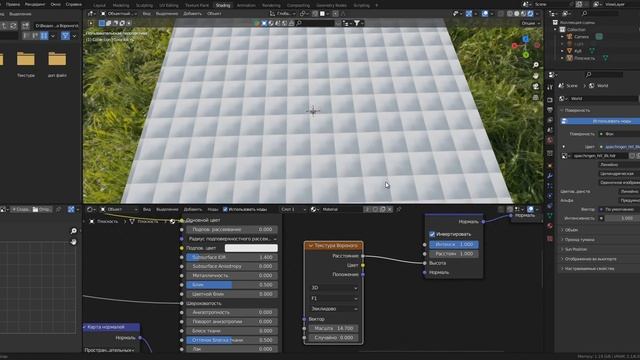Open Ноды menu in node editor header

pos(213,209)
